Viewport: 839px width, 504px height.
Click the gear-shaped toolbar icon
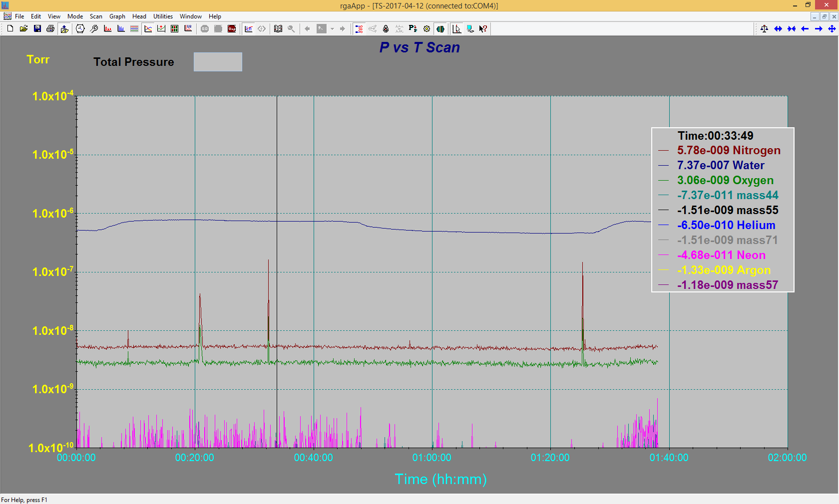coord(426,29)
